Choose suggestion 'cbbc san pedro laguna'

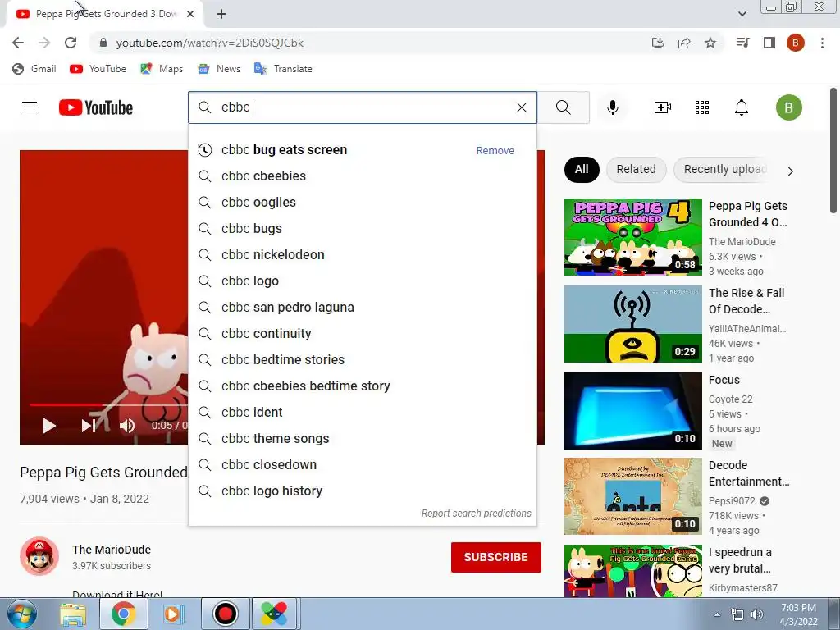362,307
